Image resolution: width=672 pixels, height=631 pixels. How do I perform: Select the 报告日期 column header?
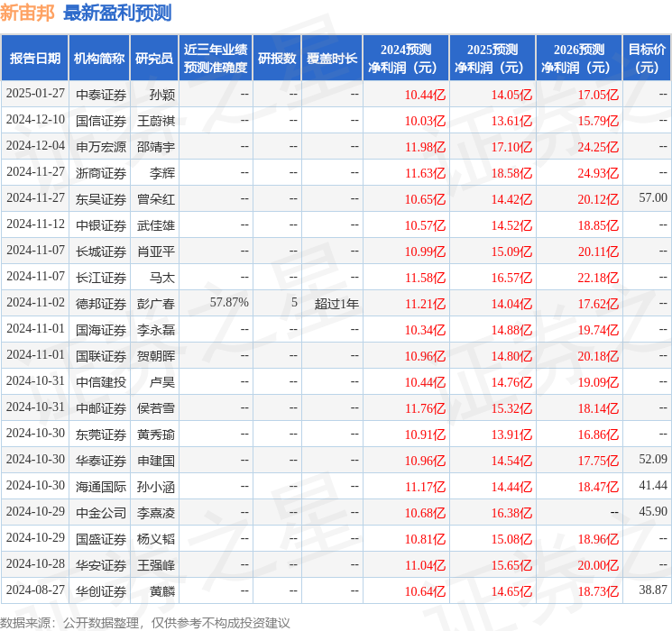point(35,59)
